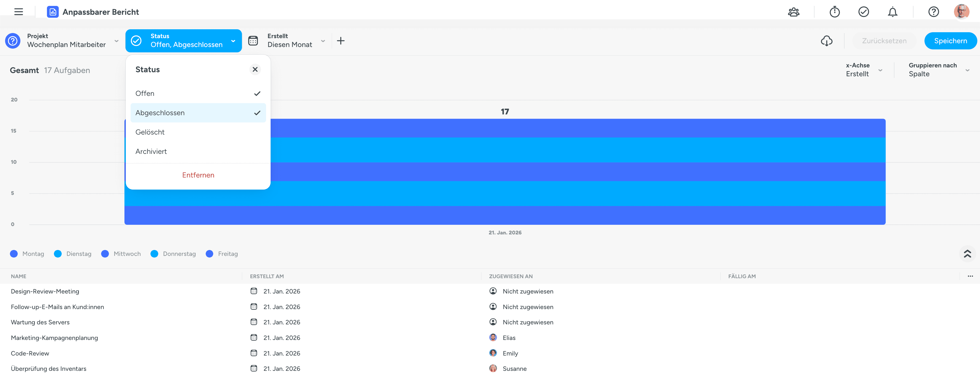The height and width of the screenshot is (377, 980).
Task: Open the x-Achse Erstellt dropdown
Action: point(864,70)
